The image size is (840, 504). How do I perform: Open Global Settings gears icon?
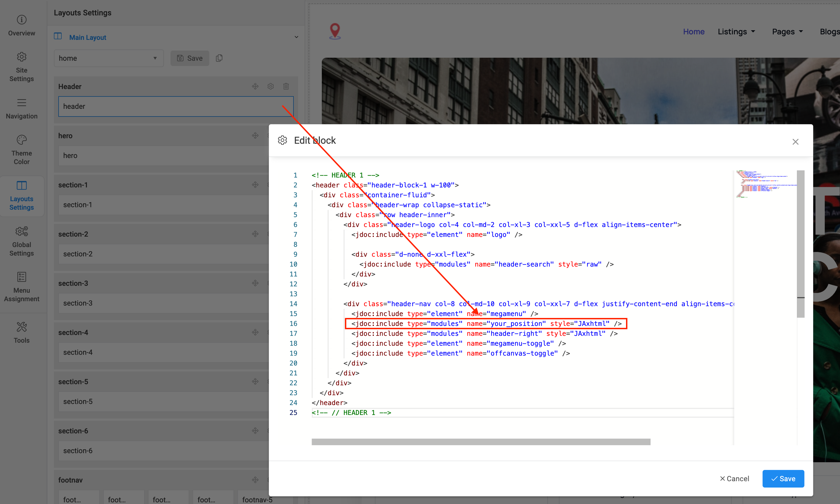[21, 231]
